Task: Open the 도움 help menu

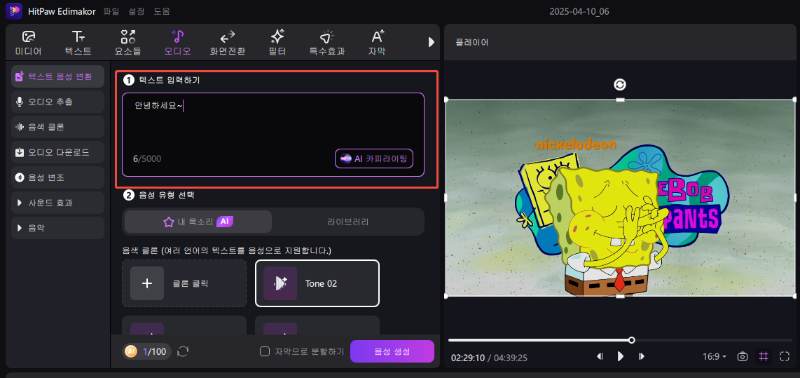Action: [x=161, y=11]
